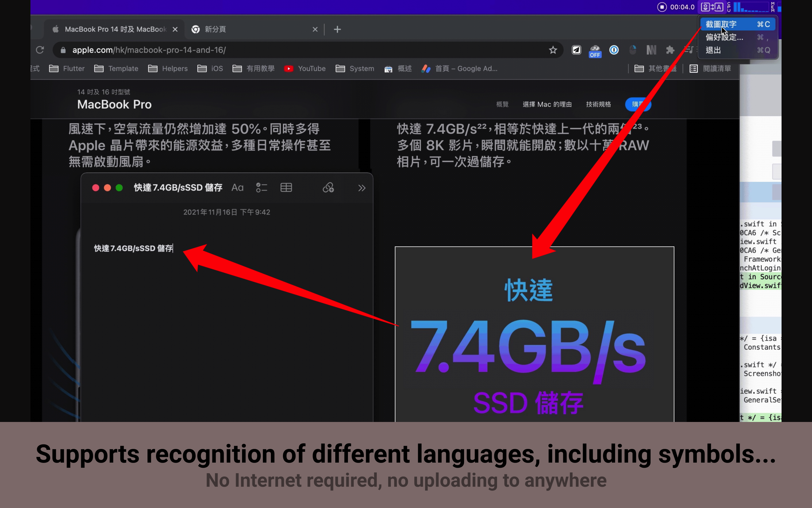
Task: Choose 退出 in the menu bar dropdown
Action: click(737, 50)
